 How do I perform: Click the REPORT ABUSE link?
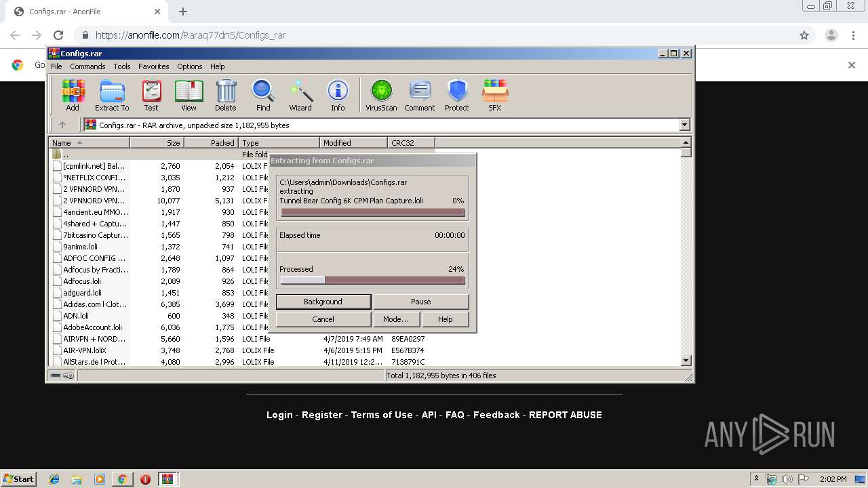point(566,415)
